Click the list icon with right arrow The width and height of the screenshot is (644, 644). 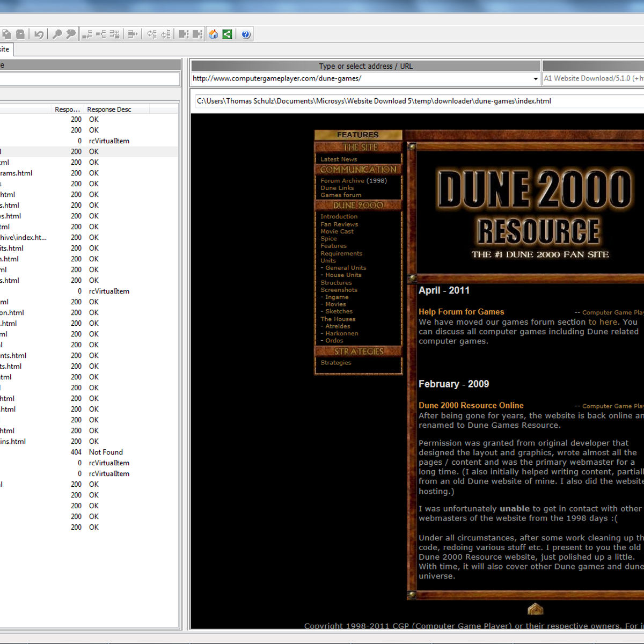point(133,34)
